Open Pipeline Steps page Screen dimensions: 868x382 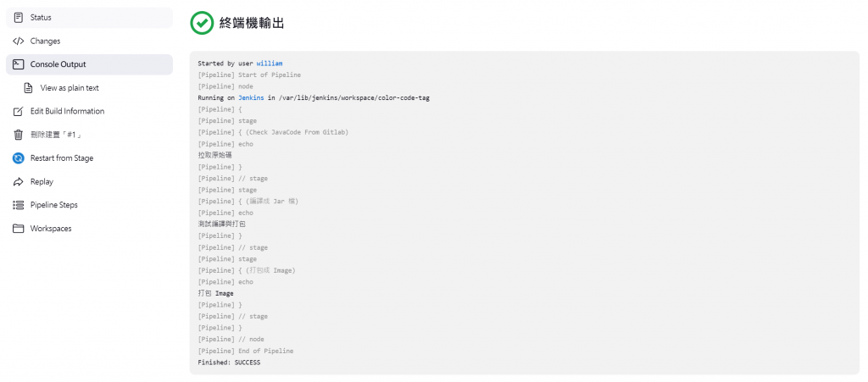click(89, 205)
